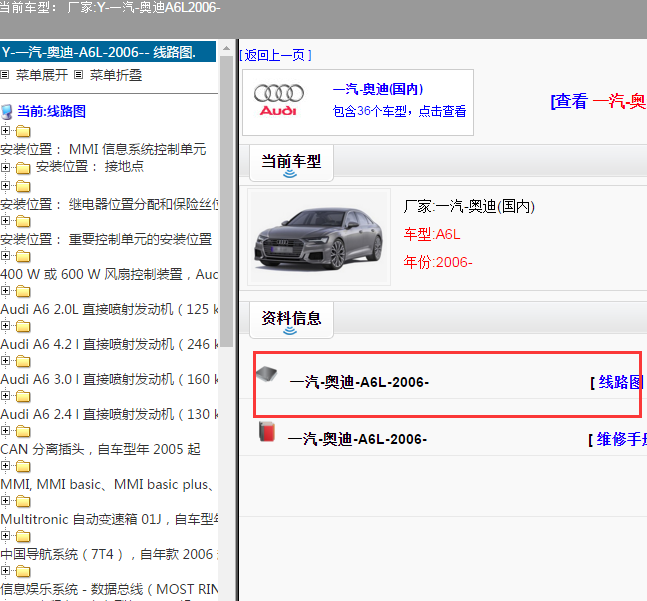The image size is (647, 601).
Task: Click the 车型:A6L text
Action: click(432, 235)
